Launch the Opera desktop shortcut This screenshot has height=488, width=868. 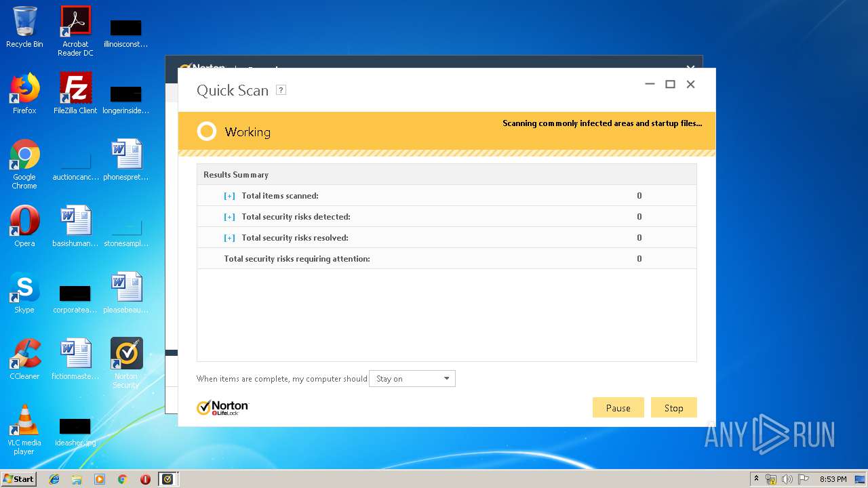point(24,226)
